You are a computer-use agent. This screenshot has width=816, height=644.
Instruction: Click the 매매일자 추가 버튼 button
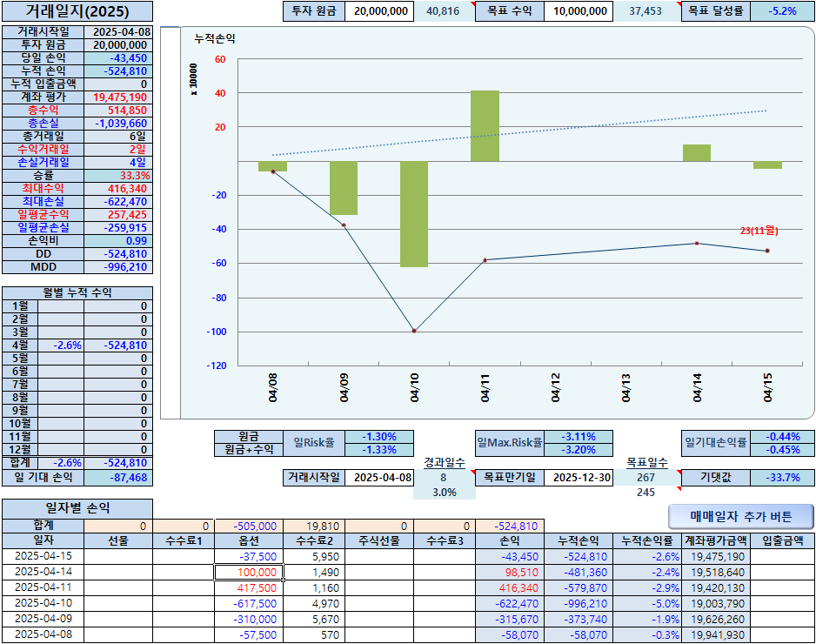coord(741,516)
